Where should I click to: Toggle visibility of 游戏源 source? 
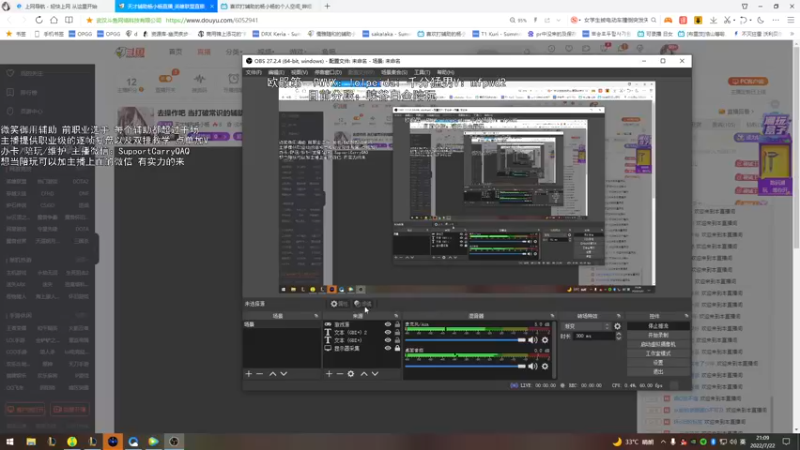pos(388,324)
